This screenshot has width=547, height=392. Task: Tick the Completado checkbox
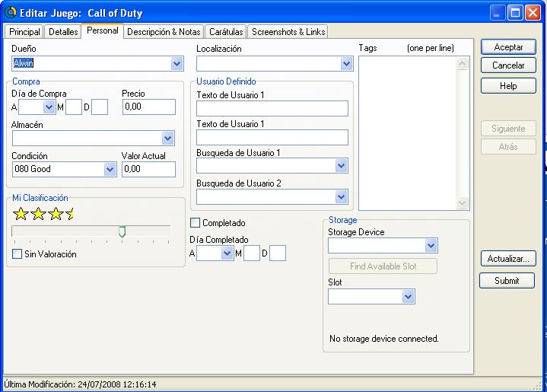pos(195,222)
